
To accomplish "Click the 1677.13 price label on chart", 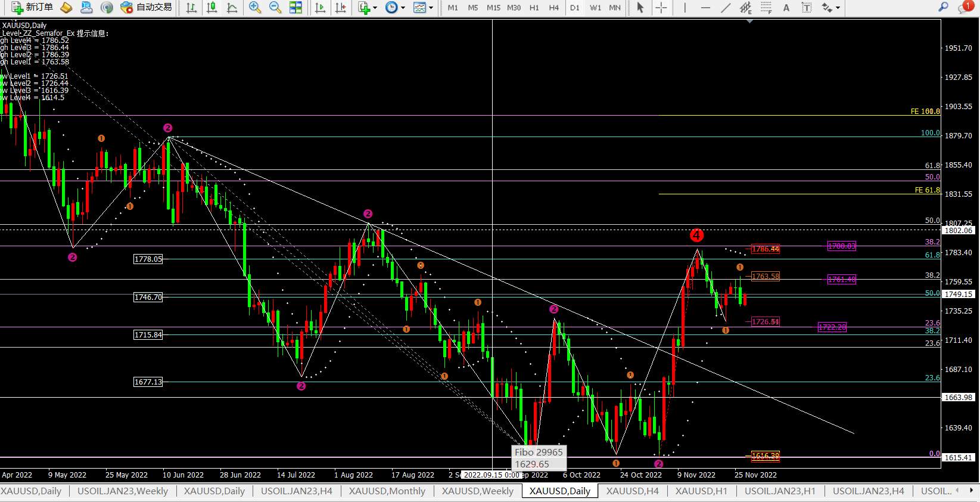I will click(x=148, y=382).
